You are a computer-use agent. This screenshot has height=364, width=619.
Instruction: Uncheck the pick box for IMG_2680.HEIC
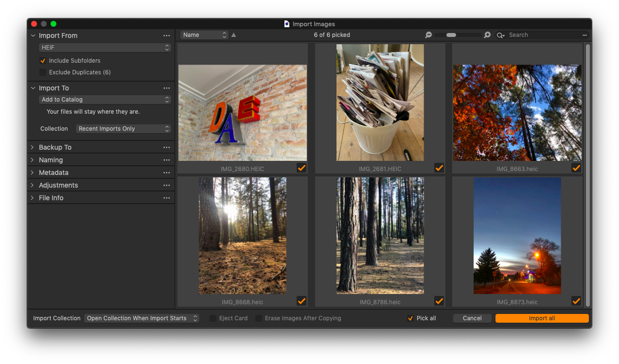coord(301,168)
